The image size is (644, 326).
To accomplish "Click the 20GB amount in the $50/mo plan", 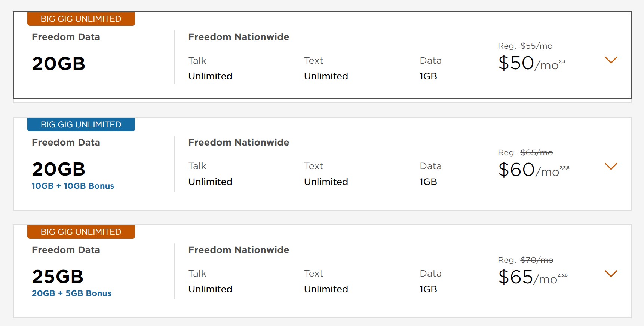I will (x=59, y=64).
